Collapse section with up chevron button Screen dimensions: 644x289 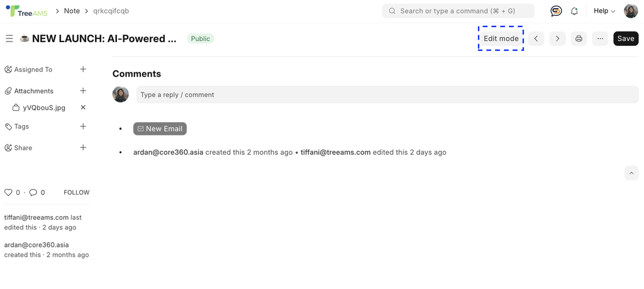pyautogui.click(x=631, y=173)
